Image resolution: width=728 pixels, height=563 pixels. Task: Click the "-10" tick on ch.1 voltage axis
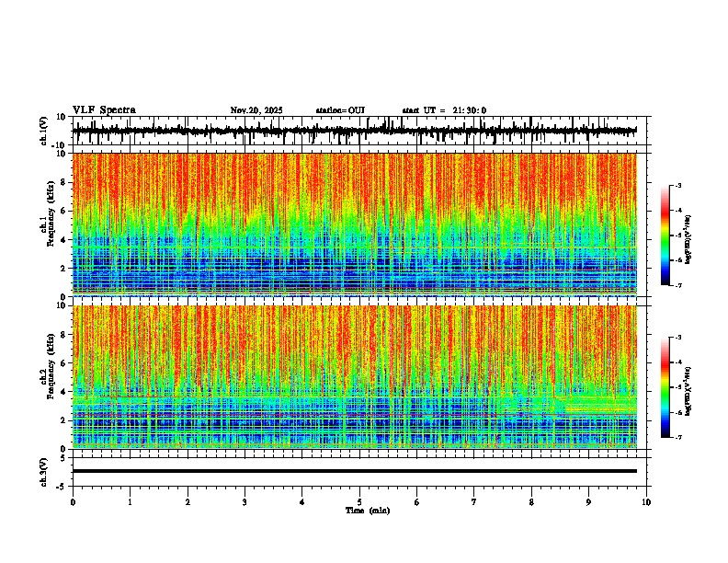click(59, 145)
